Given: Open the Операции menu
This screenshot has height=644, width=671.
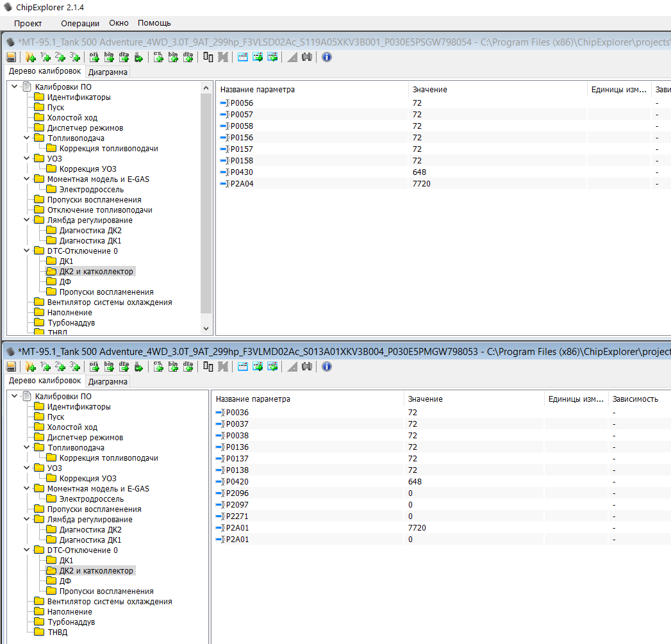Looking at the screenshot, I should pos(80,23).
